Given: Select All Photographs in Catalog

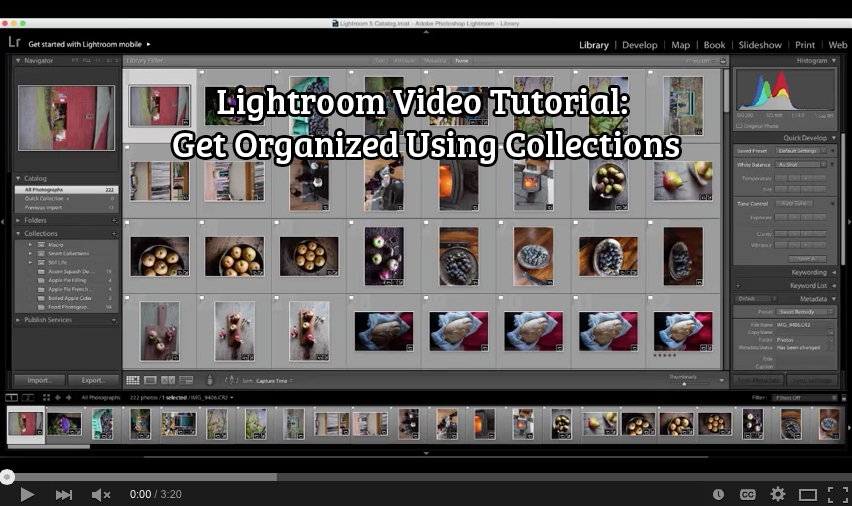Looking at the screenshot, I should [x=67, y=190].
